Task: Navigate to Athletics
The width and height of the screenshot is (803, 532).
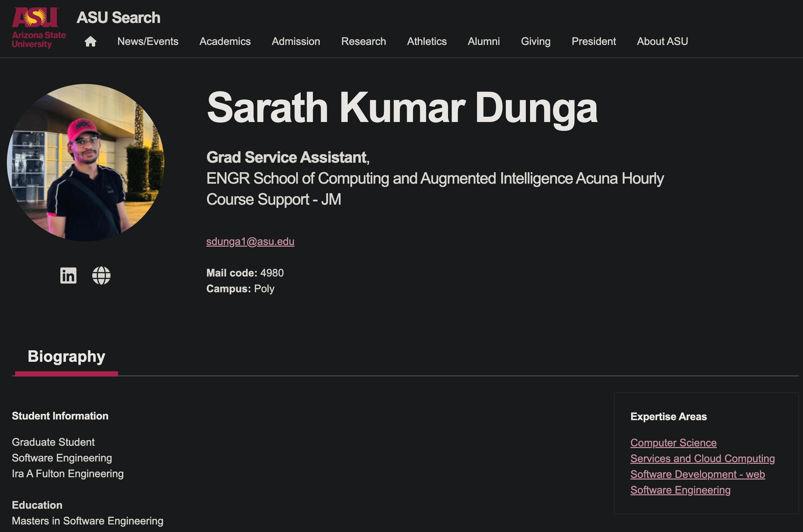Action: (426, 41)
